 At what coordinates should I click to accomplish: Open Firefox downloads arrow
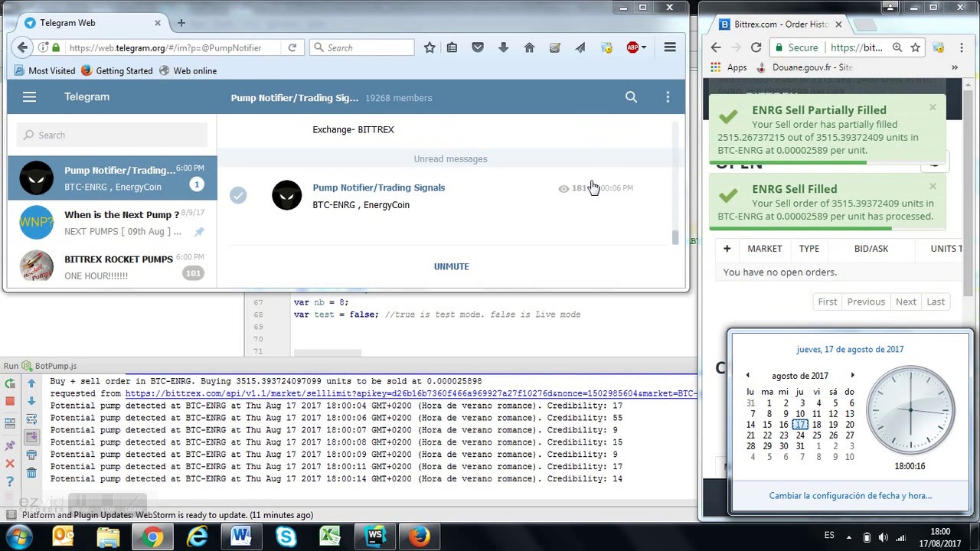(503, 47)
